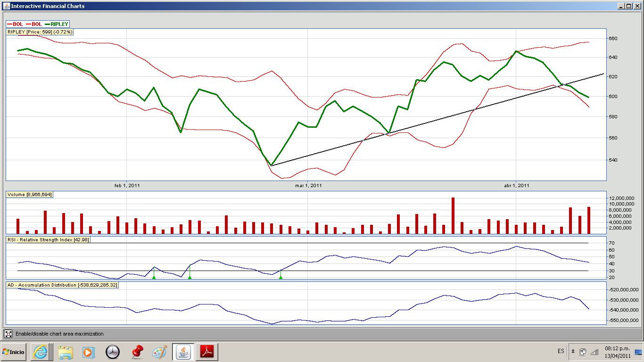Screen dimensions: 644x362
Task: Open the Inicio start button
Action: tap(13, 352)
